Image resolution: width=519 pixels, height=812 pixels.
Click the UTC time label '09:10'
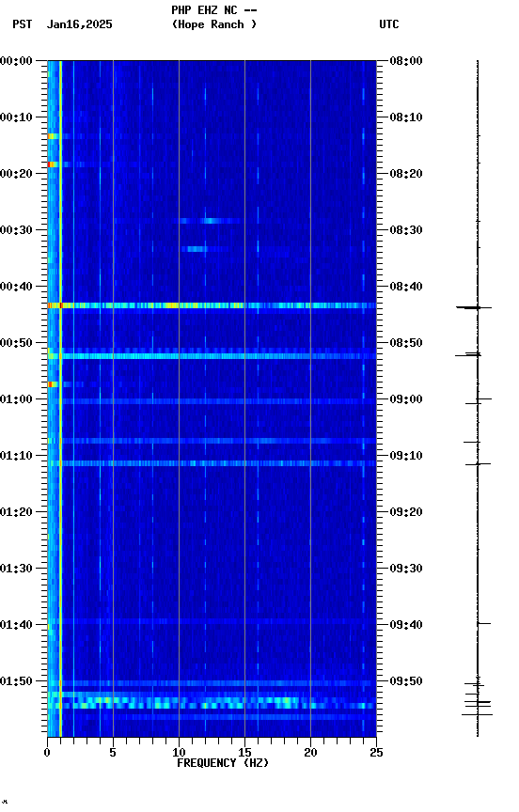406,456
